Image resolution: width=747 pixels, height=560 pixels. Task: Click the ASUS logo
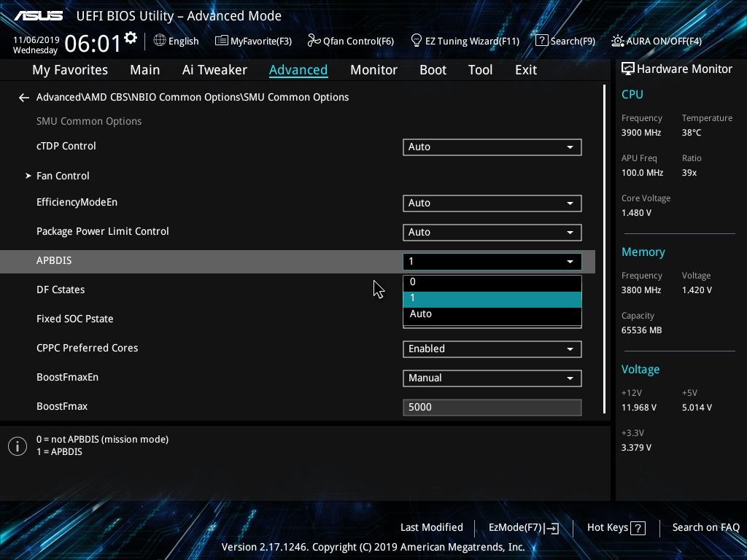[38, 16]
